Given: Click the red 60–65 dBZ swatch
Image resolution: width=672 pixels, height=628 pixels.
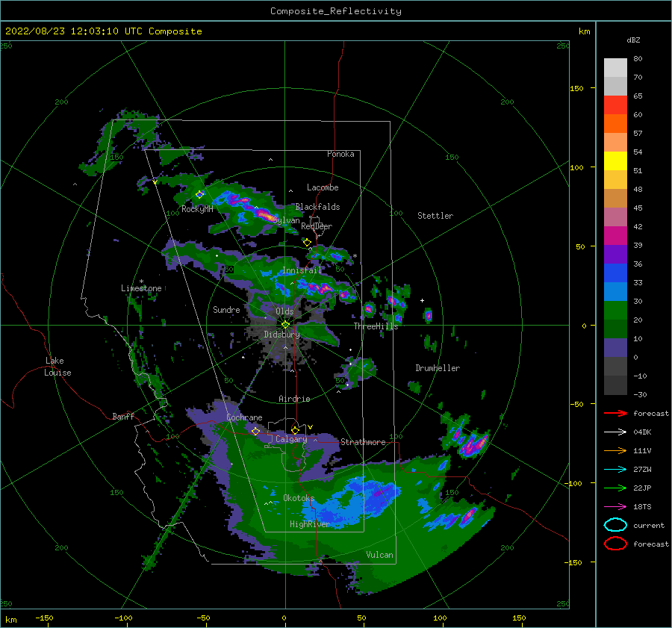Looking at the screenshot, I should 615,105.
